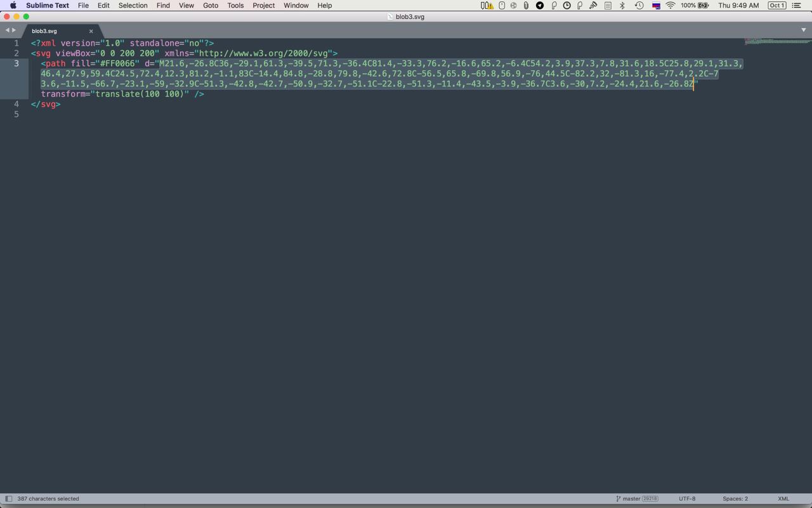Click the "387 characters selected" status text
812x508 pixels.
48,498
